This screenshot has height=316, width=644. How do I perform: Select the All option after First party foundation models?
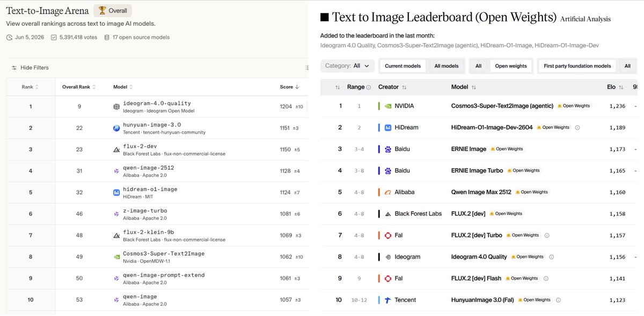click(x=627, y=66)
